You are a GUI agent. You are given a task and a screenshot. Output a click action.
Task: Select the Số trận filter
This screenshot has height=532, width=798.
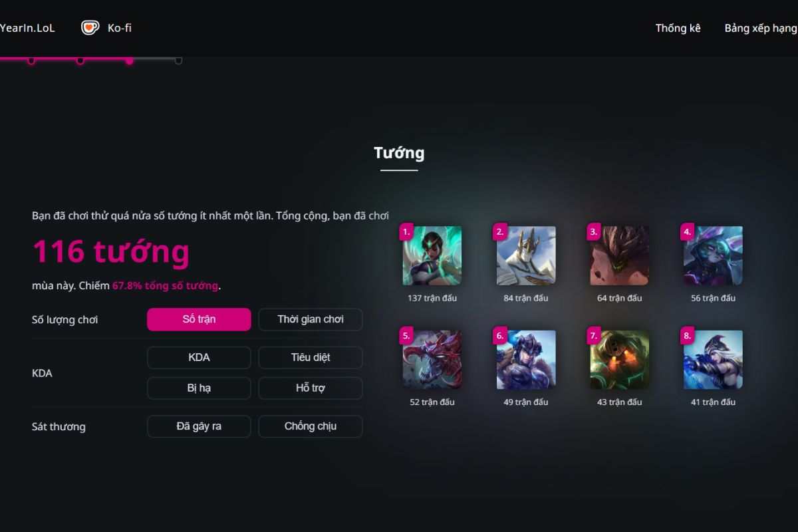199,319
